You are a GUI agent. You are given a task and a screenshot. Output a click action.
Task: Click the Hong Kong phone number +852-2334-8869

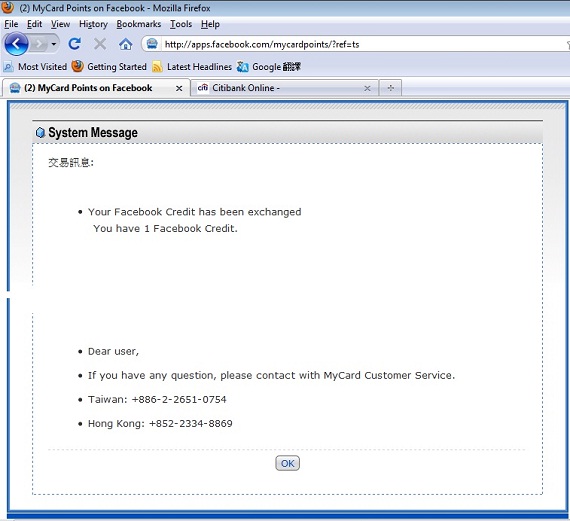(x=190, y=424)
